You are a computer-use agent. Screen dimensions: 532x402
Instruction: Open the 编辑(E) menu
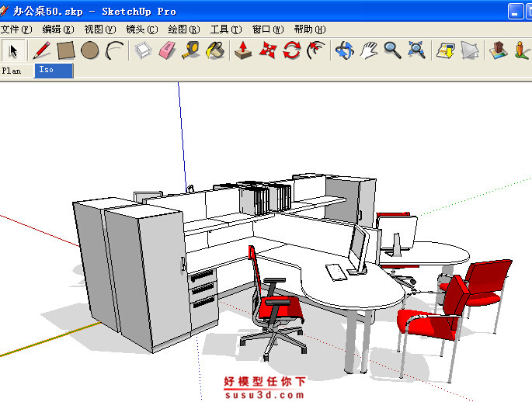[58, 29]
